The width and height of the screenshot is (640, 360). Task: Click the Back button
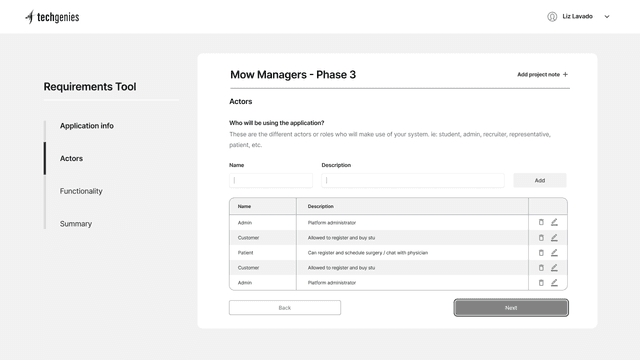point(285,308)
